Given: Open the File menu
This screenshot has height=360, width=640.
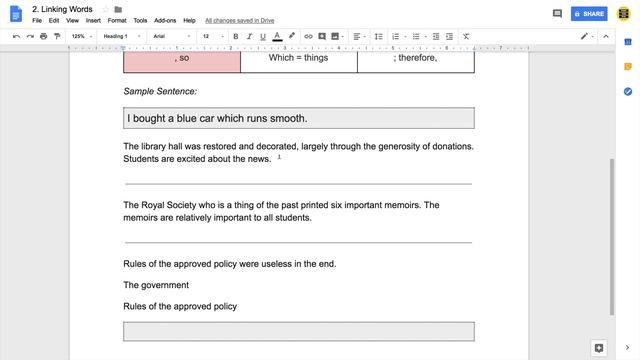Looking at the screenshot, I should point(37,20).
